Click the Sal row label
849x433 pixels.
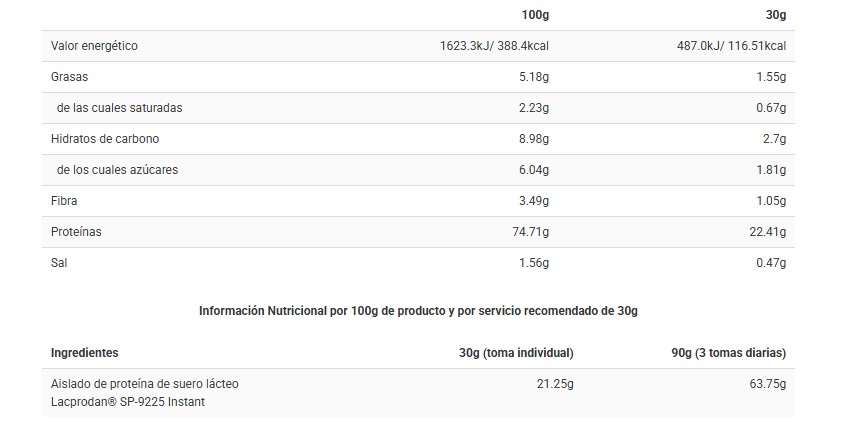[x=60, y=263]
